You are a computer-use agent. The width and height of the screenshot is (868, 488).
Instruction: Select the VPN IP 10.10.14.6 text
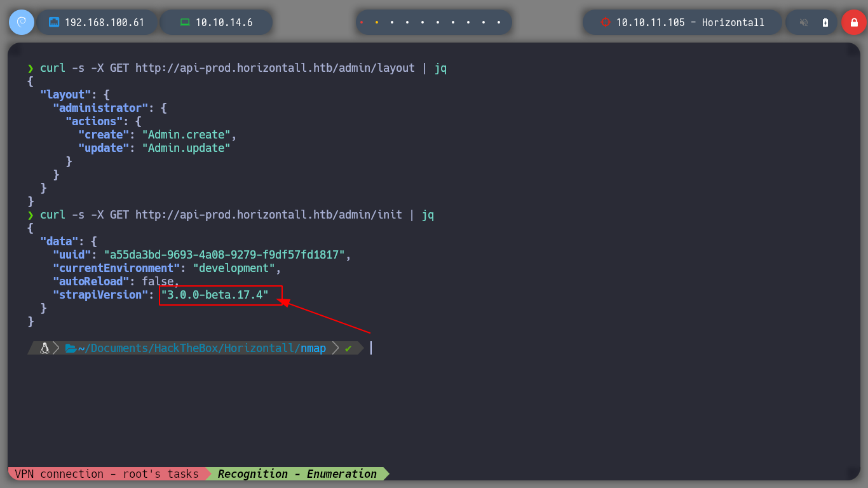tap(224, 22)
